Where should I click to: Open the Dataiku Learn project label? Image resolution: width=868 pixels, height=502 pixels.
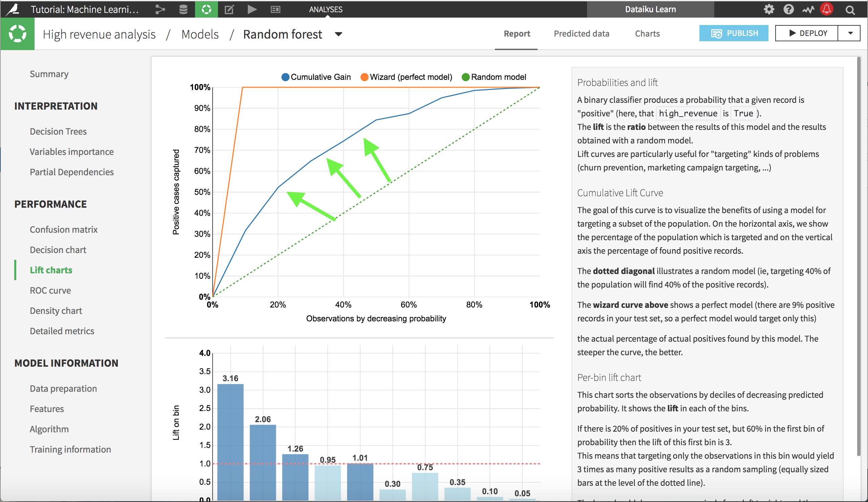[x=650, y=9]
